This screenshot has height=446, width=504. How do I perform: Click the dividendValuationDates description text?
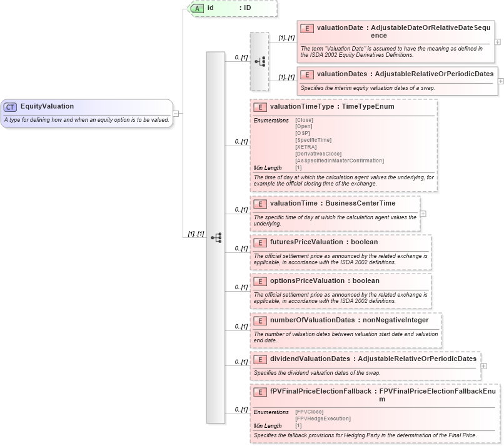(x=317, y=373)
